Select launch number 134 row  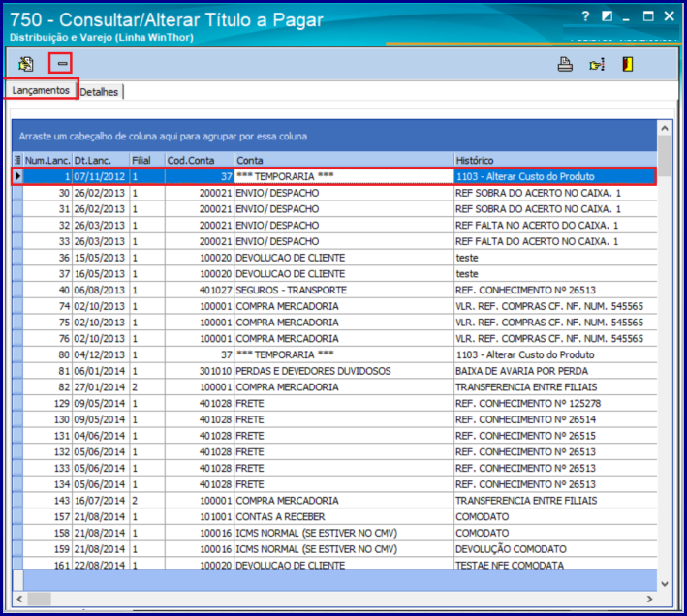[335, 484]
